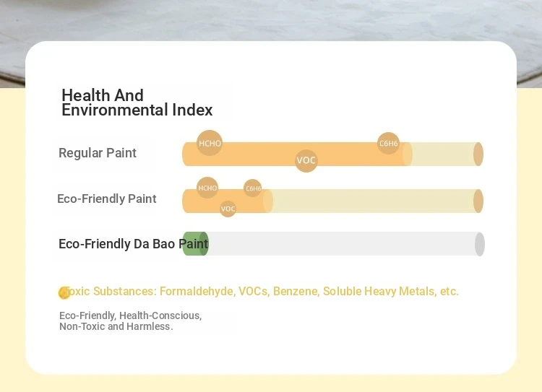This screenshot has height=392, width=542.
Task: Select the Eco-Friendly Da Bao Paint label
Action: tap(134, 244)
